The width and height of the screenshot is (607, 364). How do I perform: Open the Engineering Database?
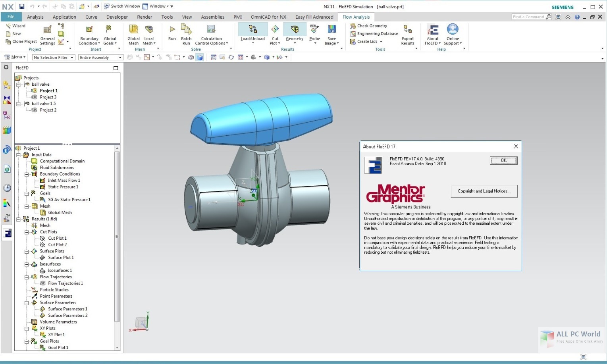[374, 34]
